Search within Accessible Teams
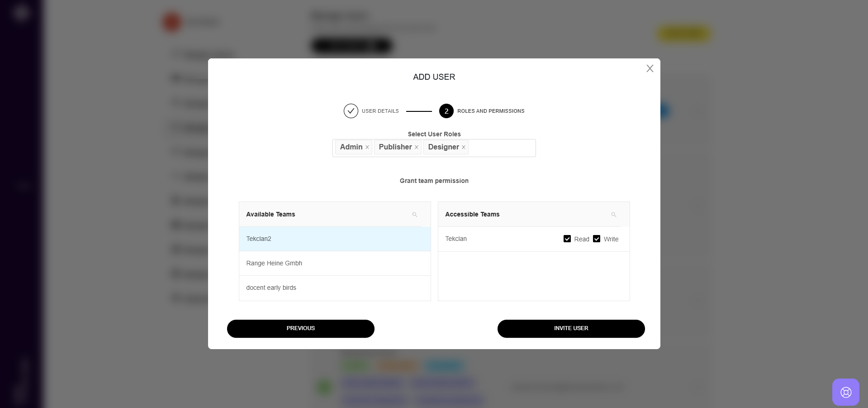The width and height of the screenshot is (868, 408). click(x=614, y=215)
